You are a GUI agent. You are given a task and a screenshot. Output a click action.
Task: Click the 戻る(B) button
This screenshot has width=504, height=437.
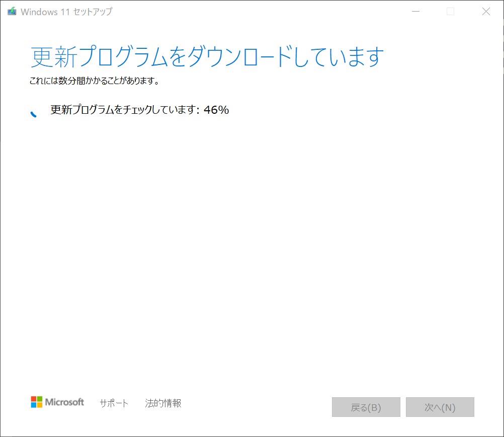[366, 407]
